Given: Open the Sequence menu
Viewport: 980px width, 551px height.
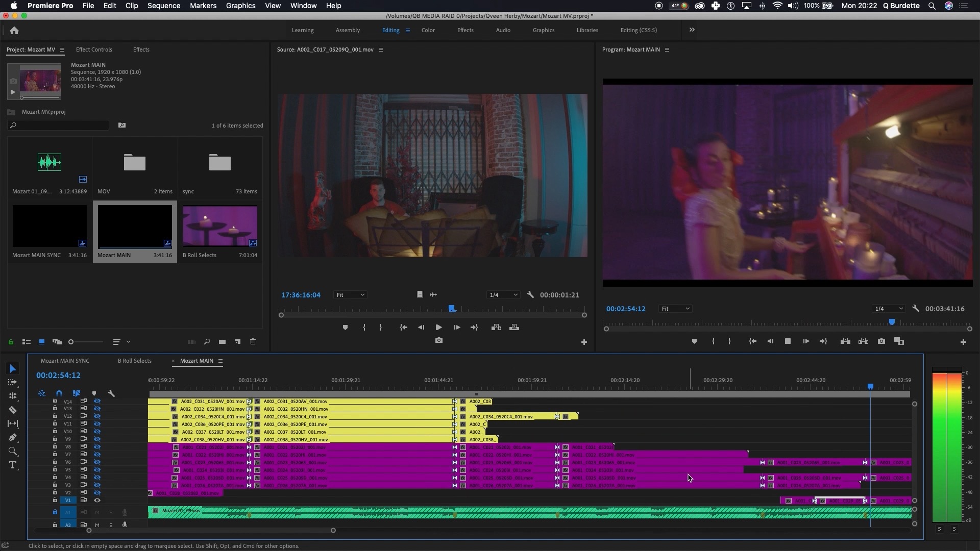Looking at the screenshot, I should [164, 6].
